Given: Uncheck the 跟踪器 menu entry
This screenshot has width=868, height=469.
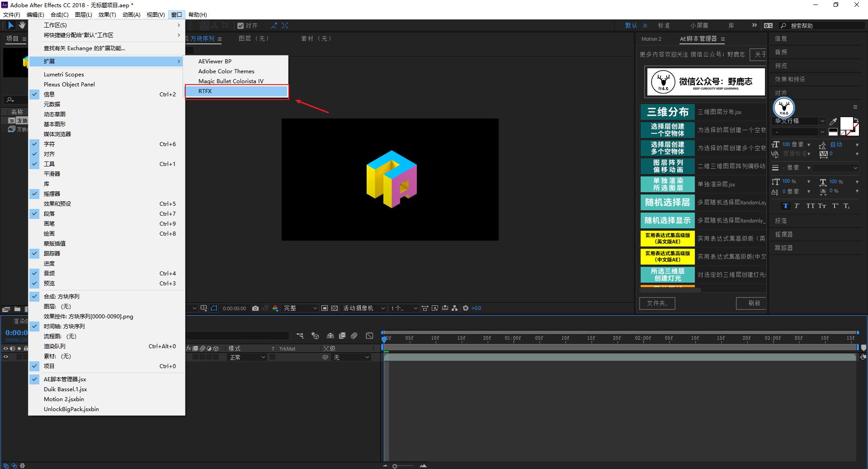Looking at the screenshot, I should tap(52, 254).
